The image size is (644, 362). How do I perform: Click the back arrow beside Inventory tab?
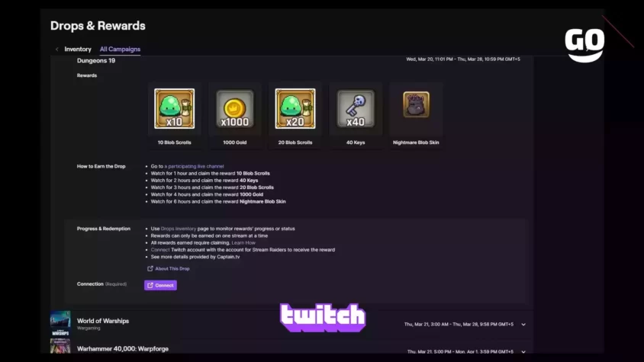56,50
